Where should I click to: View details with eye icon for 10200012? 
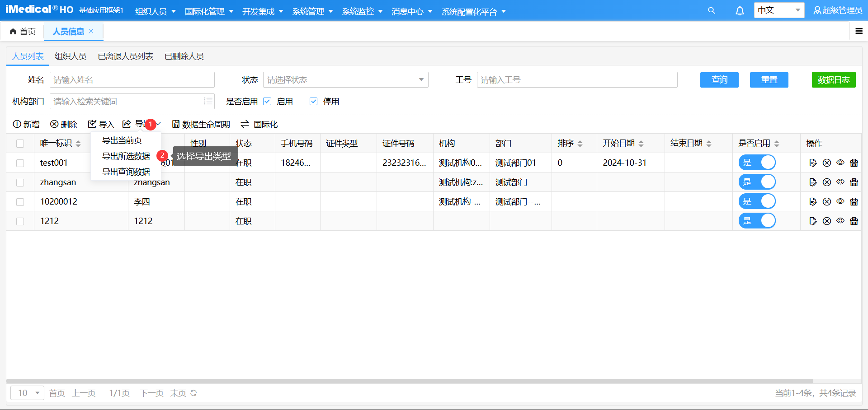click(840, 201)
